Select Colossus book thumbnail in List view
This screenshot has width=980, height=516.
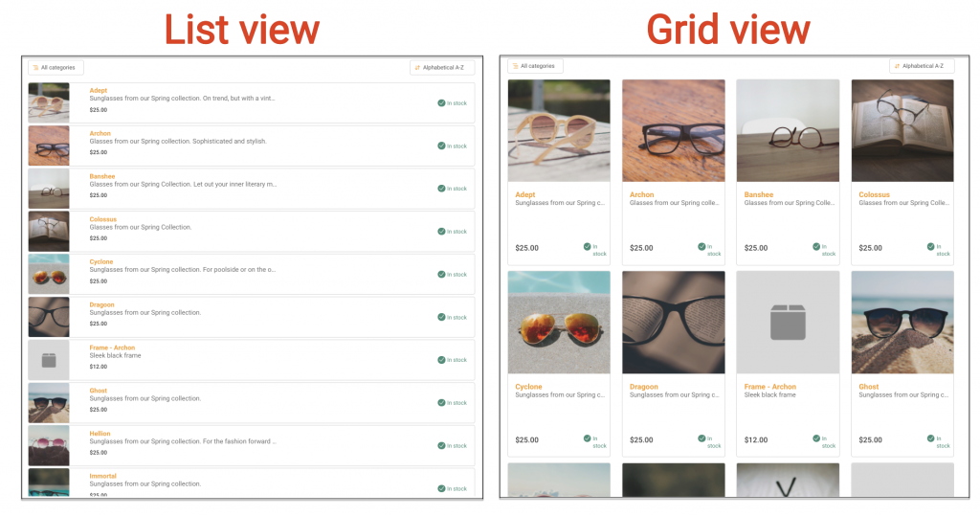(49, 232)
